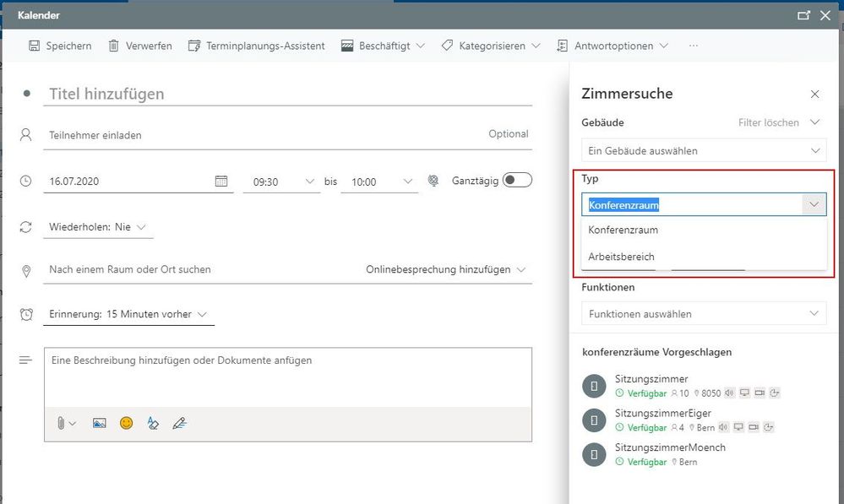This screenshot has height=504, width=844.
Task: Click the SitzungszimmerMoench room avatar icon
Action: pos(594,454)
